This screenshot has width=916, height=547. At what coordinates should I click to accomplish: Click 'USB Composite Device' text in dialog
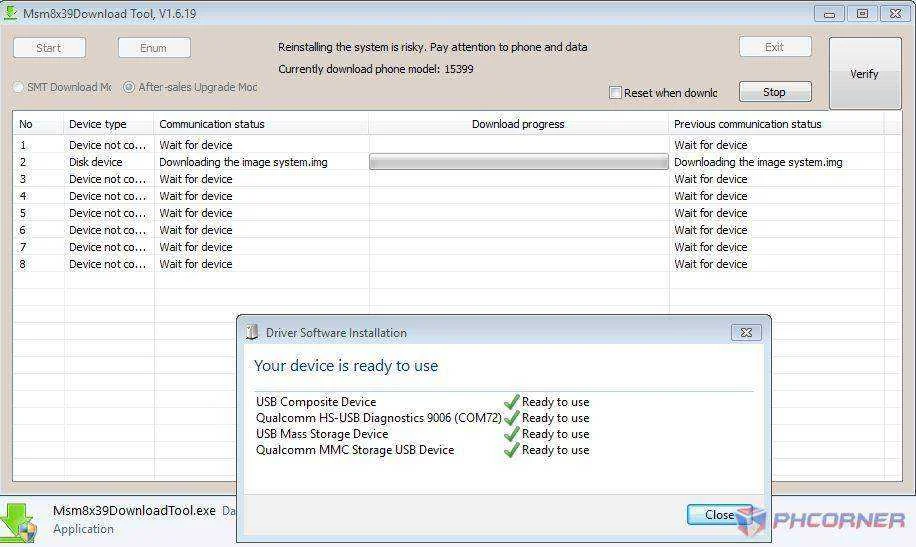pos(316,401)
